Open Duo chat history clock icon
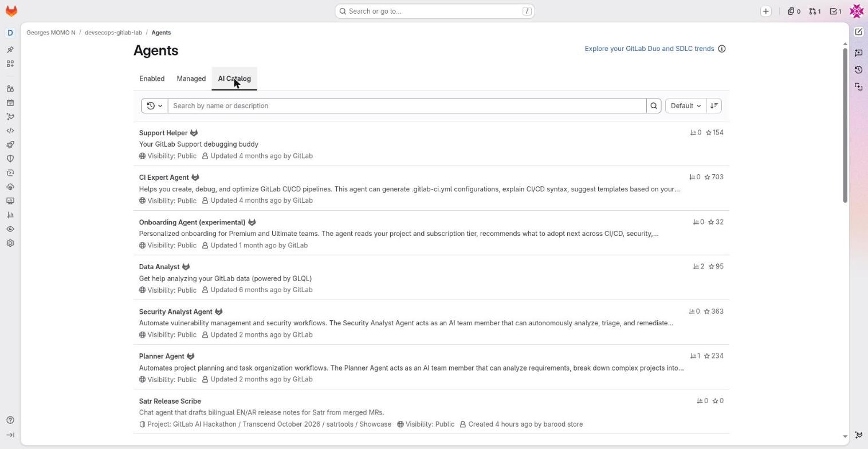Screen dimensions: 868x449 tap(859, 70)
